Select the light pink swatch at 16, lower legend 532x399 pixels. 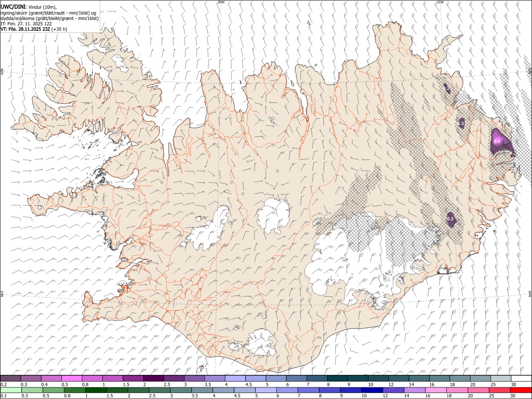[436, 390]
